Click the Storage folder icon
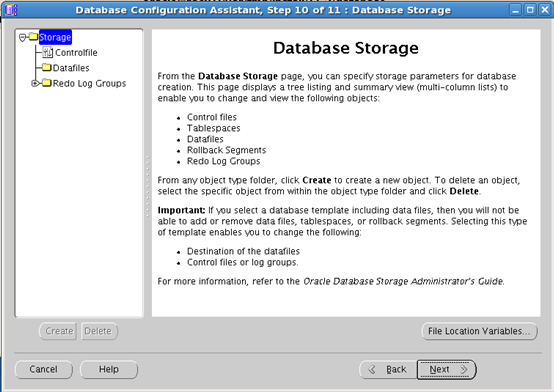Image resolution: width=554 pixels, height=392 pixels. (34, 36)
